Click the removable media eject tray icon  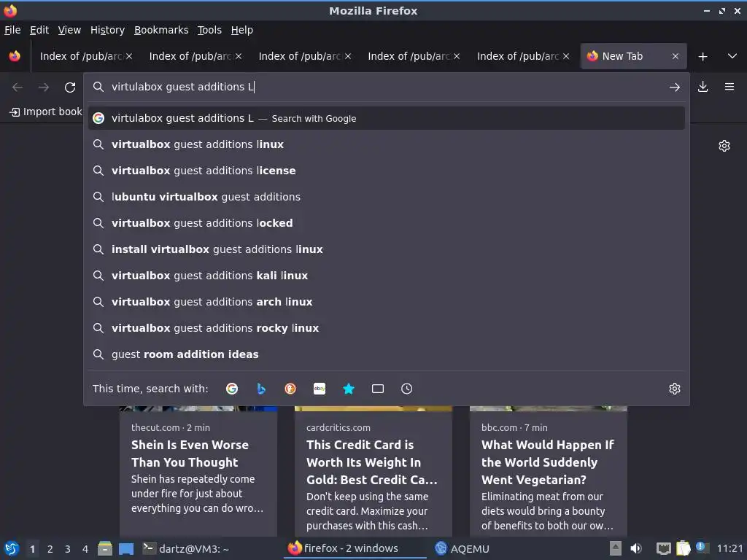pos(616,548)
